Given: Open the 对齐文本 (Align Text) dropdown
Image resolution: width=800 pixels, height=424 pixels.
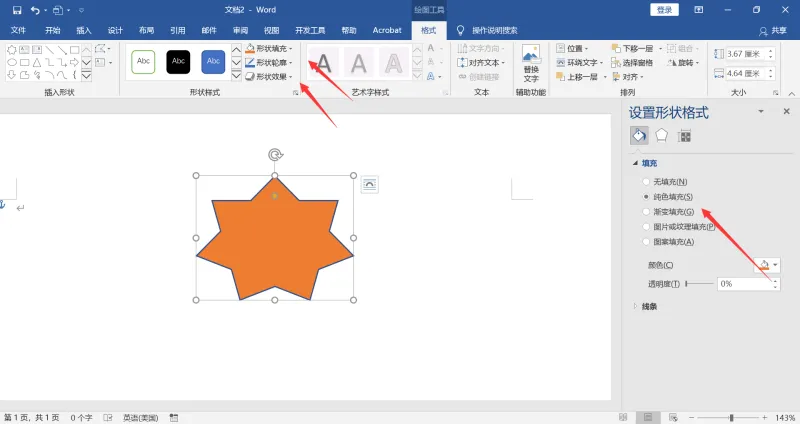Looking at the screenshot, I should 481,63.
